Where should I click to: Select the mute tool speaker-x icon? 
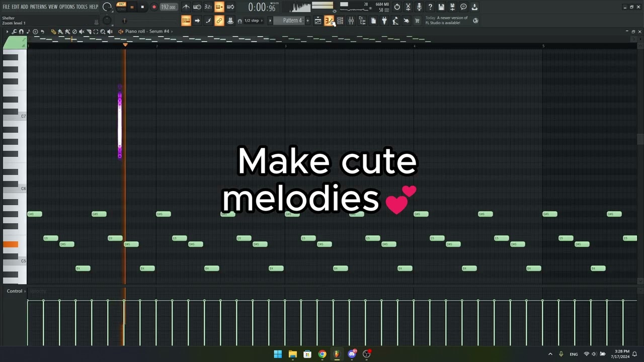coord(82,31)
